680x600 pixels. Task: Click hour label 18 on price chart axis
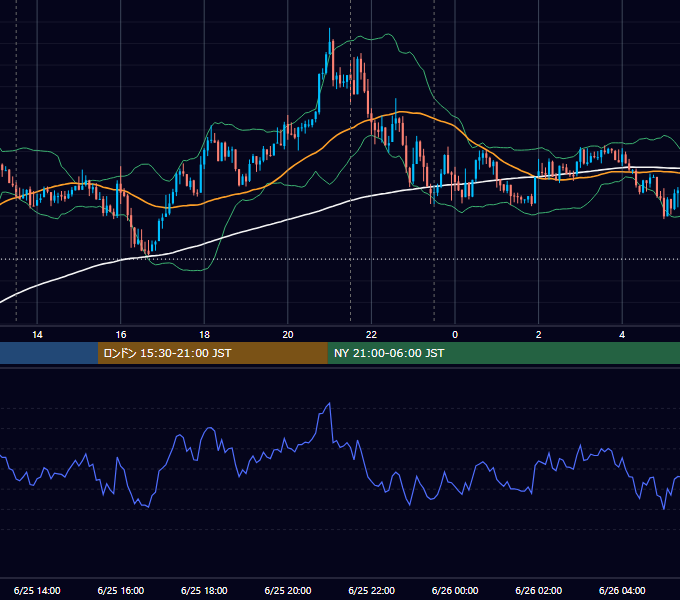click(x=204, y=335)
